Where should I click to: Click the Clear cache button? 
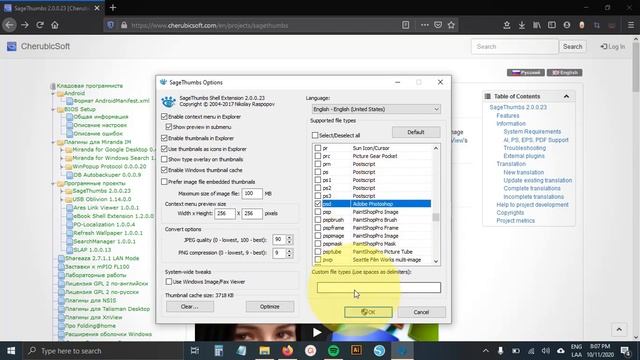click(x=190, y=307)
